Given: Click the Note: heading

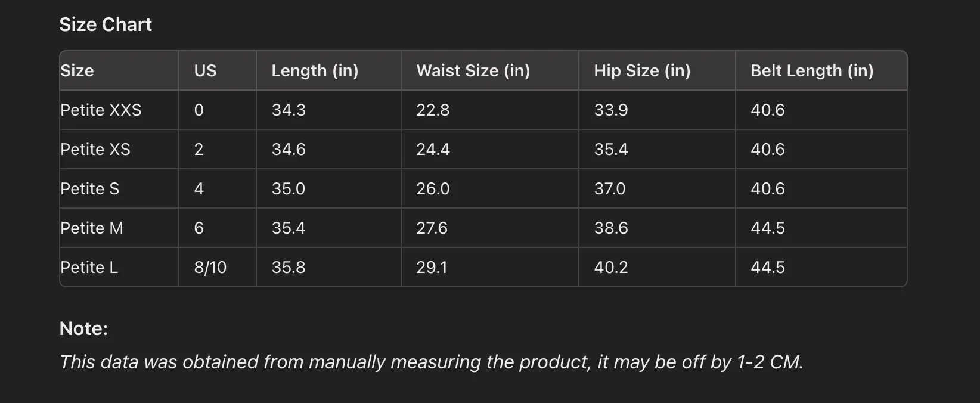Looking at the screenshot, I should (x=83, y=328).
